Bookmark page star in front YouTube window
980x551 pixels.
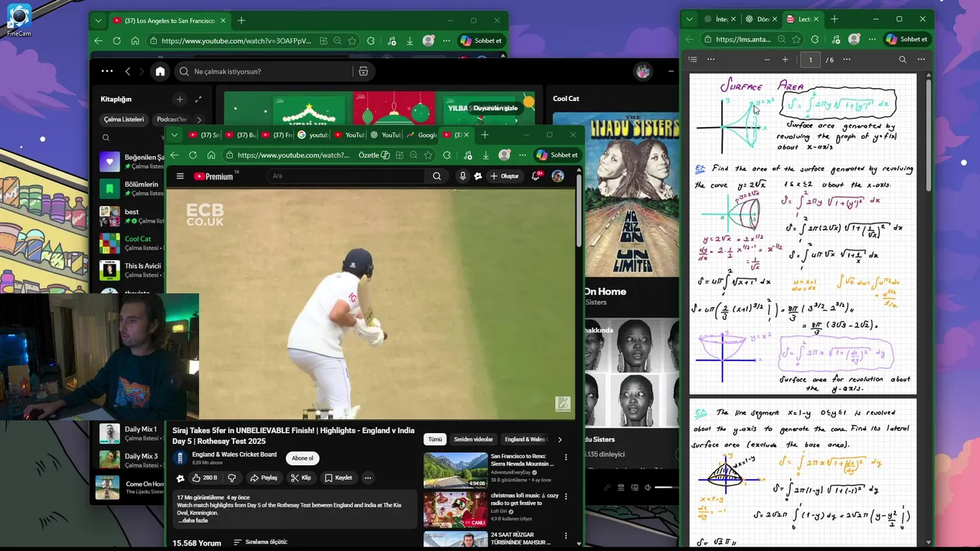[x=428, y=155]
